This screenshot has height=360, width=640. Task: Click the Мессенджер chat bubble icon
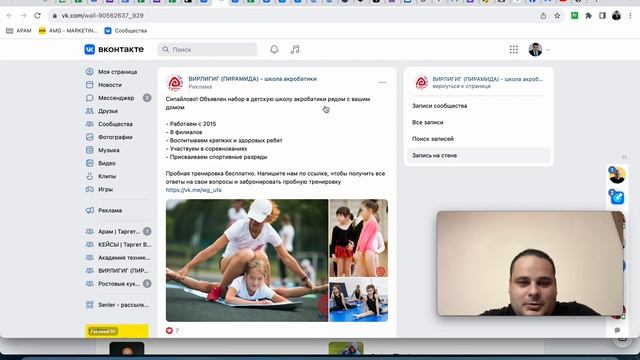[90, 98]
